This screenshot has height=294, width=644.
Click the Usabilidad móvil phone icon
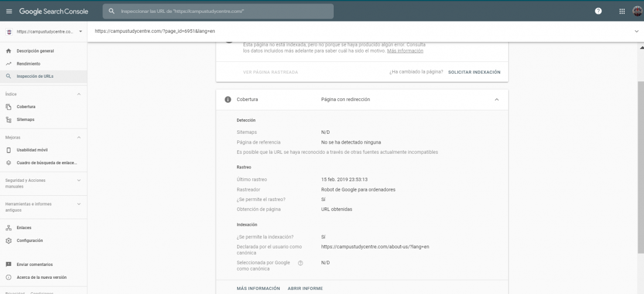pyautogui.click(x=9, y=150)
